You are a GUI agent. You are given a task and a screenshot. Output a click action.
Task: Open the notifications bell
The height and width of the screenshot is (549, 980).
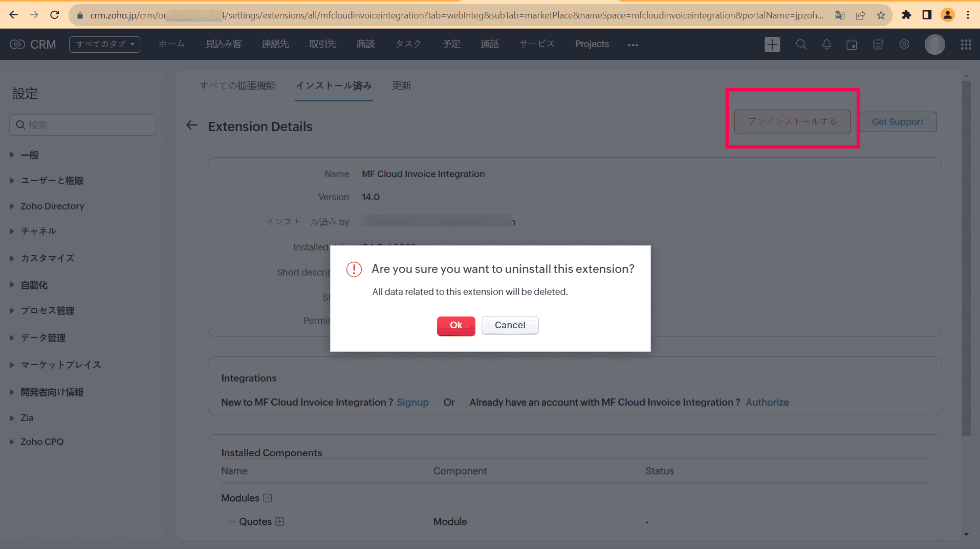pyautogui.click(x=826, y=45)
